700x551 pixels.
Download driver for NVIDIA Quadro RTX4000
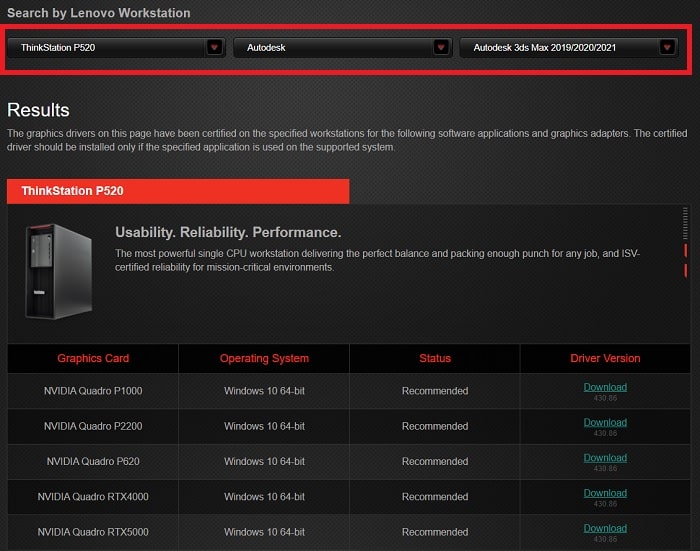tap(605, 493)
